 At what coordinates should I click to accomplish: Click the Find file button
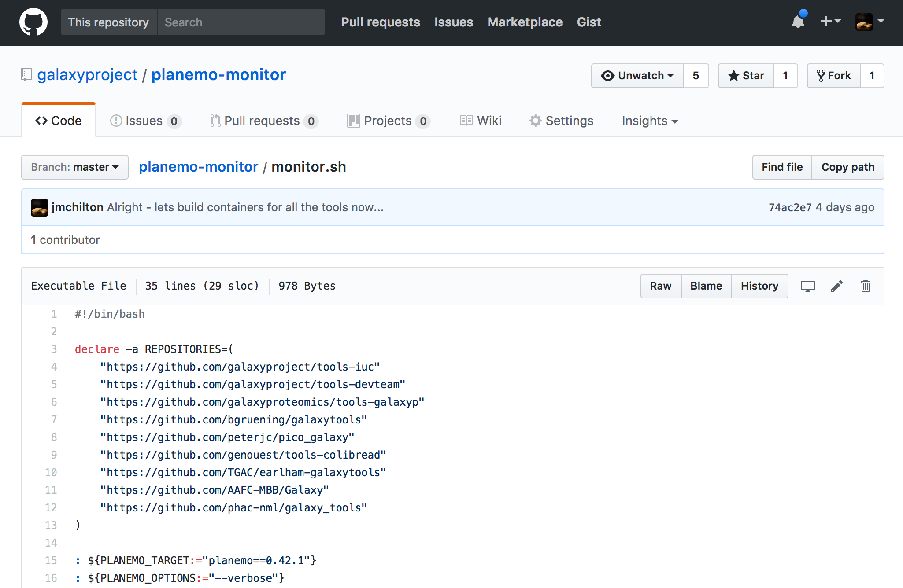tap(782, 167)
